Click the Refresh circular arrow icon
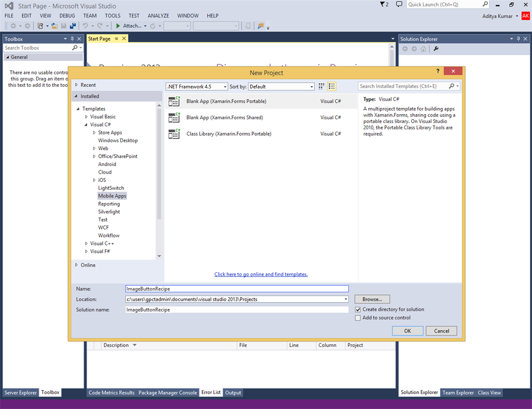This screenshot has height=409, width=532. [153, 26]
